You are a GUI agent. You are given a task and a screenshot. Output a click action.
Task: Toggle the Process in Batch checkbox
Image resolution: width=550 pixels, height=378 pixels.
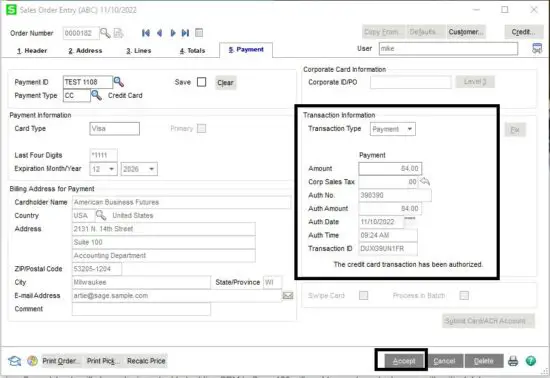(x=464, y=295)
